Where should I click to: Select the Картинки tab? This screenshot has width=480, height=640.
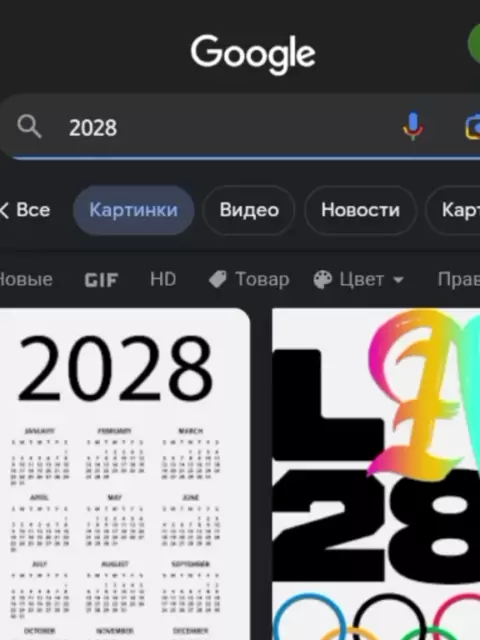(x=133, y=210)
